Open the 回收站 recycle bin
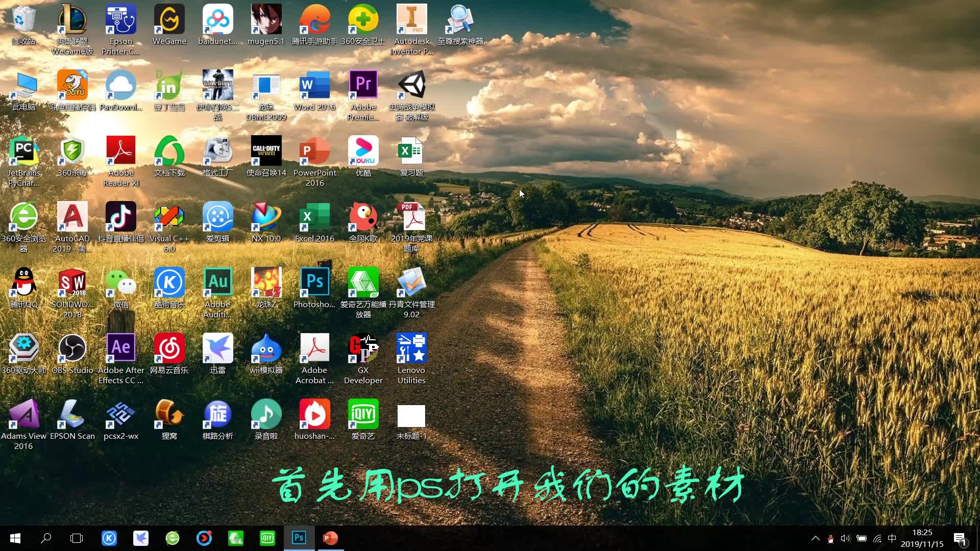The width and height of the screenshot is (980, 551). [x=23, y=25]
